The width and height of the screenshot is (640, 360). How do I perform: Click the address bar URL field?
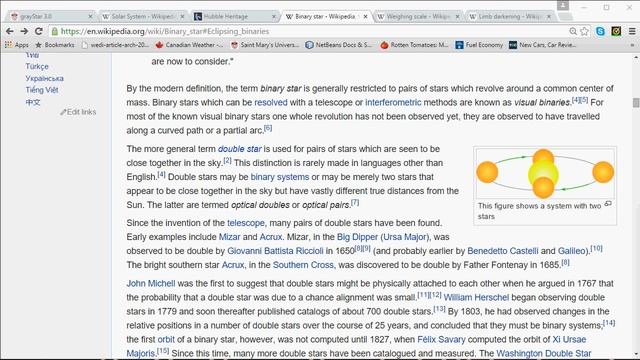(x=310, y=31)
